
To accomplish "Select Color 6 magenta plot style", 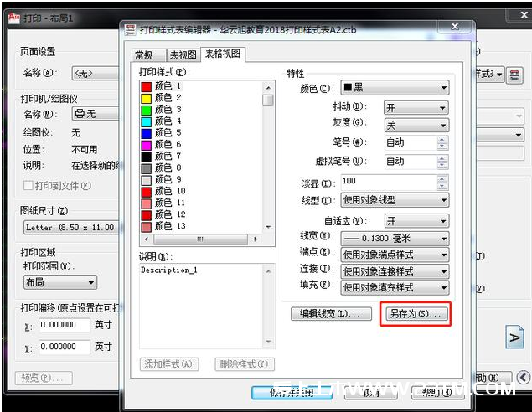I will [162, 145].
